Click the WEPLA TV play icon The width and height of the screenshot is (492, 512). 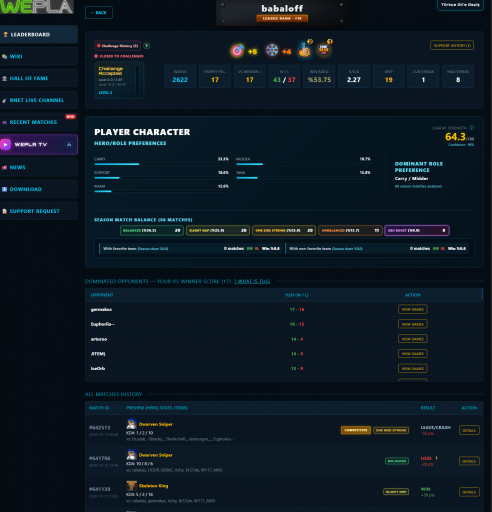(5, 144)
